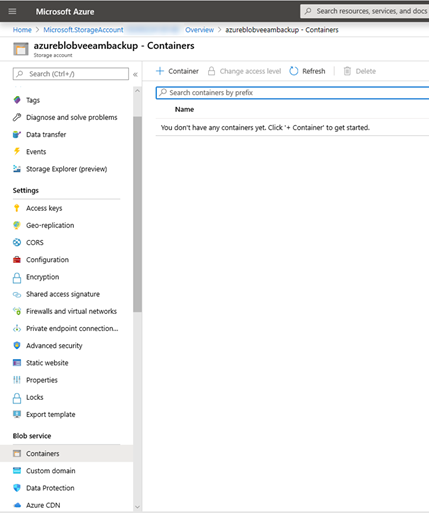The image size is (429, 513).
Task: Open Storage Explorer (preview) menu item
Action: click(x=66, y=169)
